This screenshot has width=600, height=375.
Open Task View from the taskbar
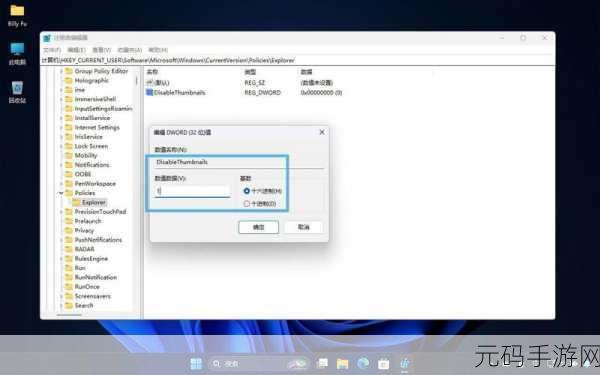click(x=323, y=364)
